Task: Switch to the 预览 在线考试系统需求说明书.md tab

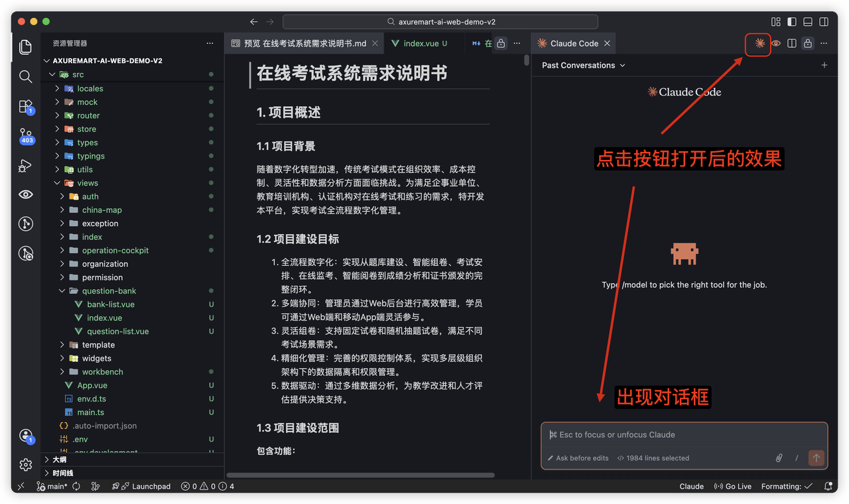Action: point(304,44)
